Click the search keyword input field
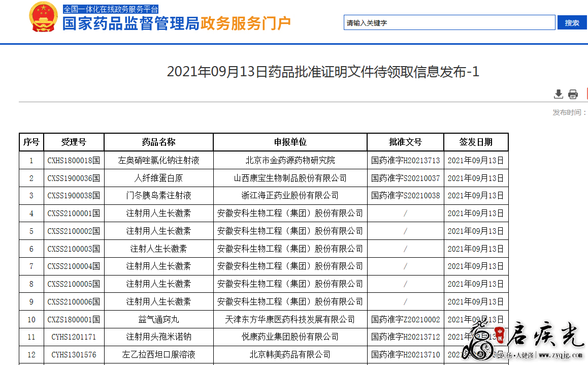Image resolution: width=588 pixels, height=365 pixels. pos(449,22)
